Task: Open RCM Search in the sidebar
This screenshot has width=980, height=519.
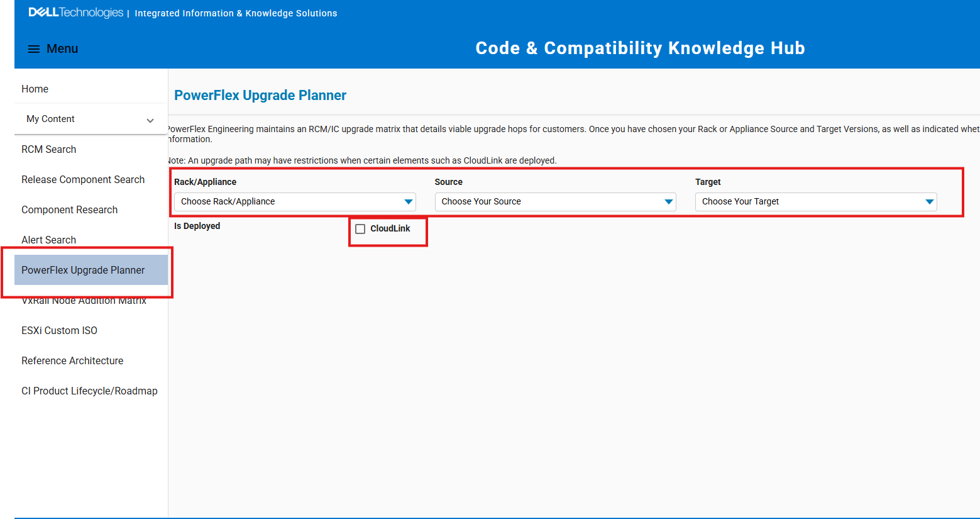Action: 49,150
